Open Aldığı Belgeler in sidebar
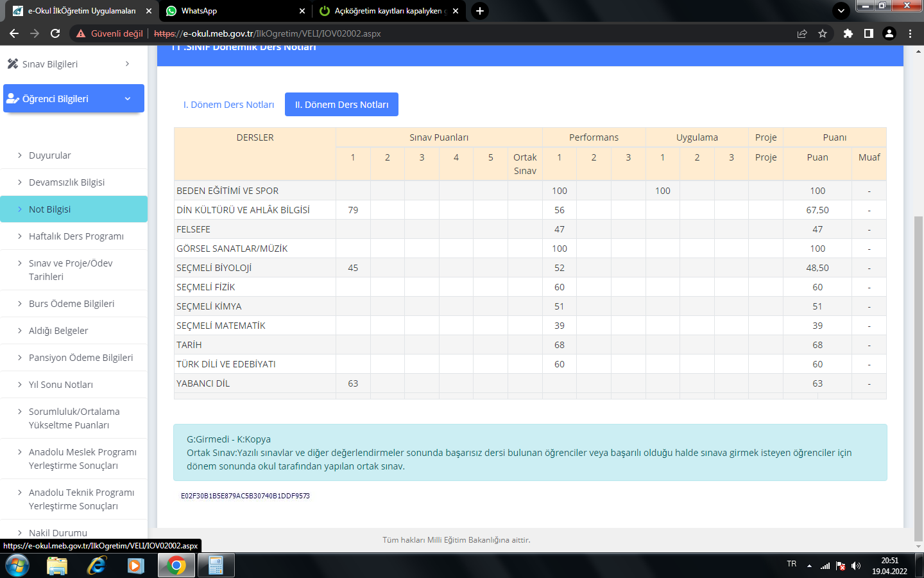The height and width of the screenshot is (578, 924). 74,331
